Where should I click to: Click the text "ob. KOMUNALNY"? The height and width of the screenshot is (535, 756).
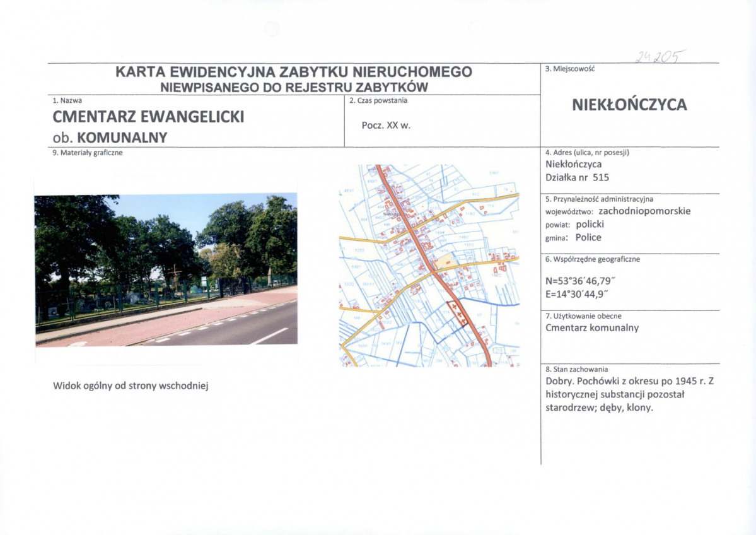[110, 138]
